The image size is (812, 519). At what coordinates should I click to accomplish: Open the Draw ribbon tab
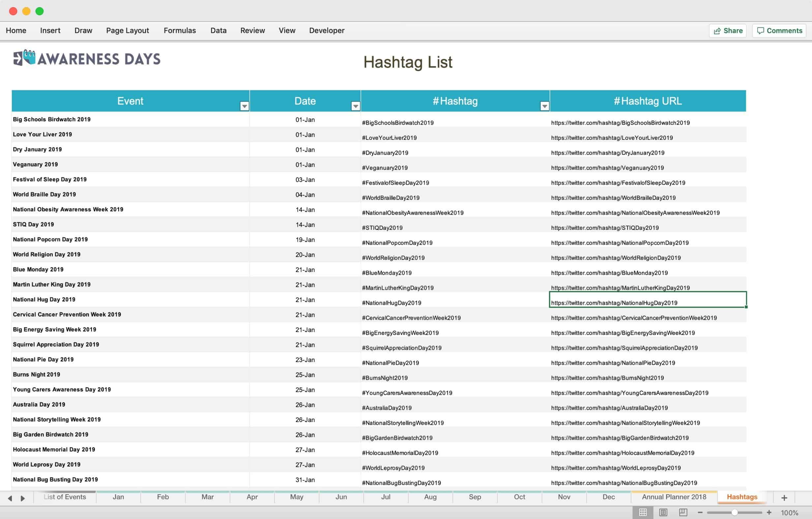click(x=83, y=30)
